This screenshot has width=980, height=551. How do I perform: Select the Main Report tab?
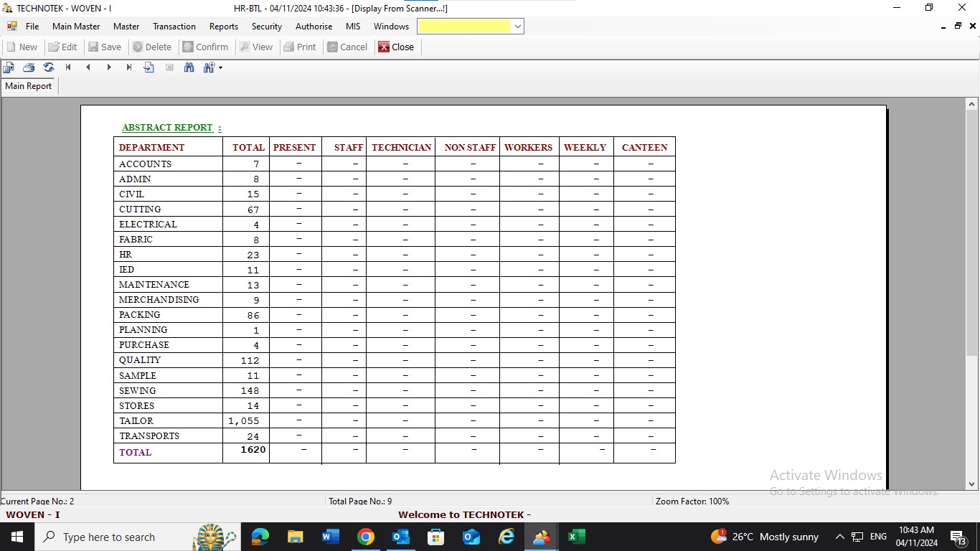pyautogui.click(x=29, y=86)
